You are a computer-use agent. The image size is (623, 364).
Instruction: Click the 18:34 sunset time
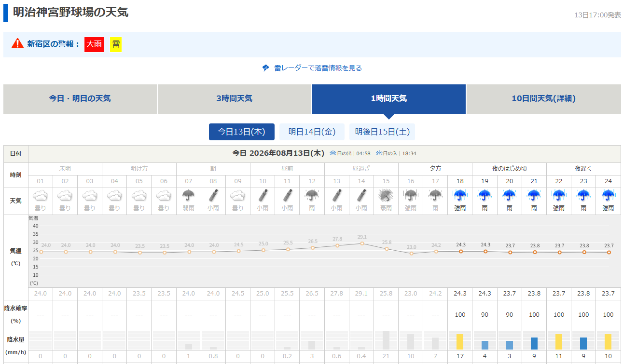(409, 153)
